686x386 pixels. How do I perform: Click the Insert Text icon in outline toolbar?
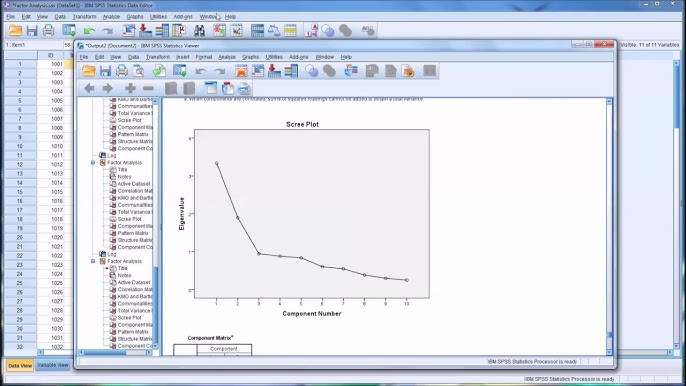pos(244,88)
